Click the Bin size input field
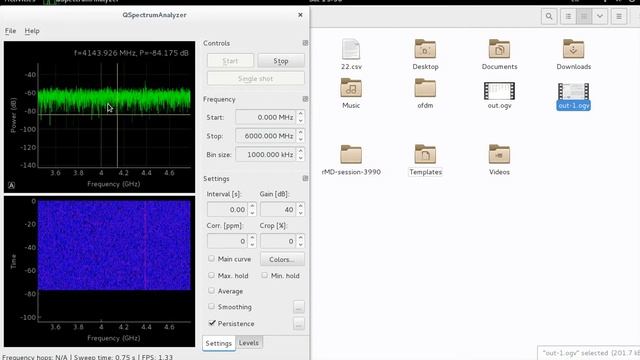 click(x=266, y=155)
